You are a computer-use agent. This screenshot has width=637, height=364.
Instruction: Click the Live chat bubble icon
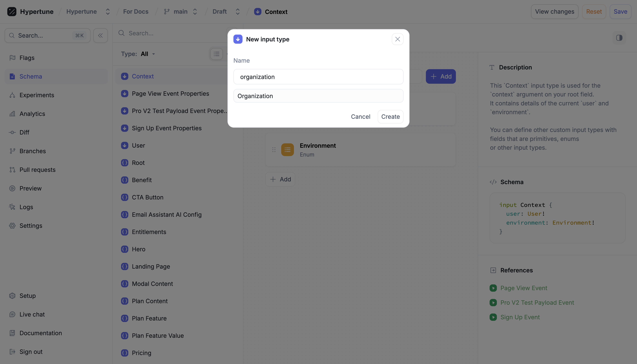pos(12,314)
